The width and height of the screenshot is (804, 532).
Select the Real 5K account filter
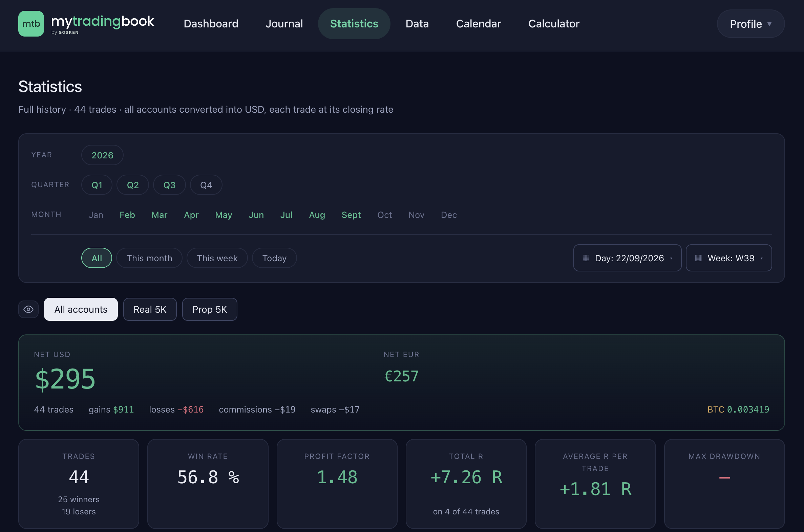coord(150,309)
